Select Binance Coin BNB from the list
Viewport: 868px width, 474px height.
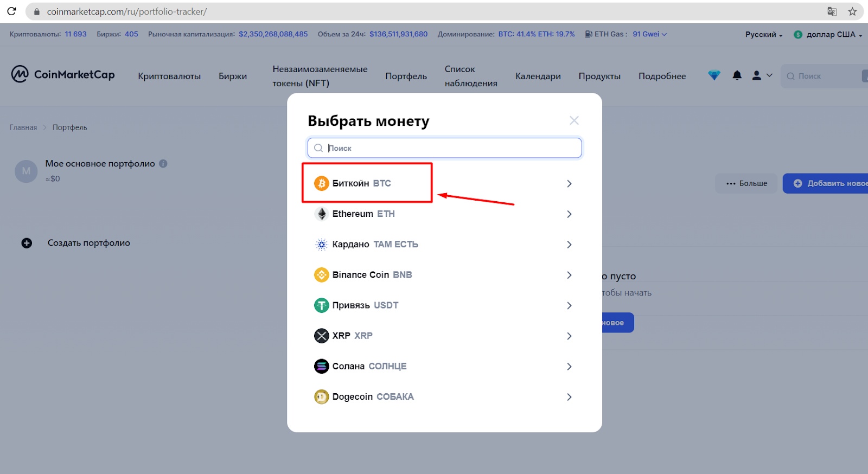coord(444,275)
